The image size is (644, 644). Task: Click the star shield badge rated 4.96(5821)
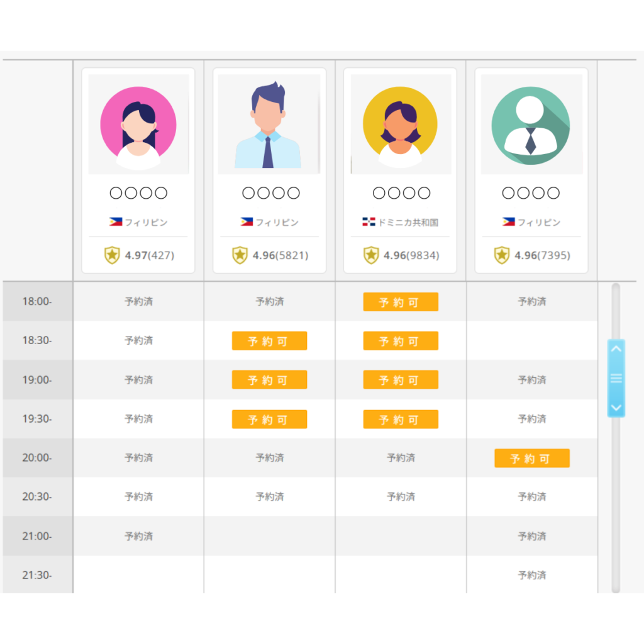click(x=240, y=255)
